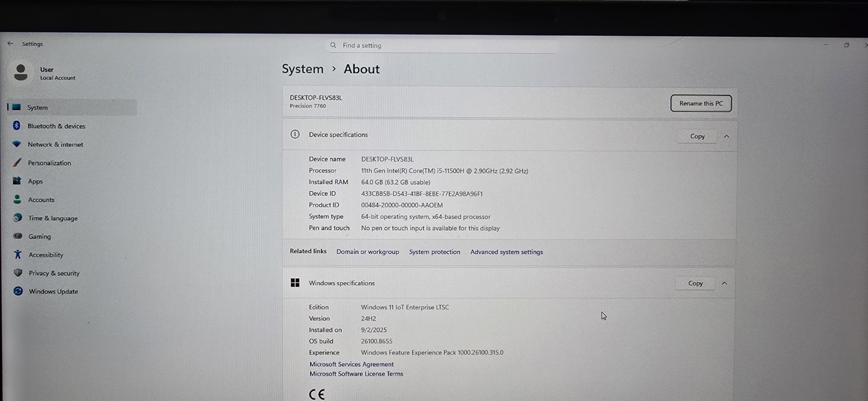Click the Personalization paintbrush icon
Screen dimensions: 868x401
tap(17, 163)
